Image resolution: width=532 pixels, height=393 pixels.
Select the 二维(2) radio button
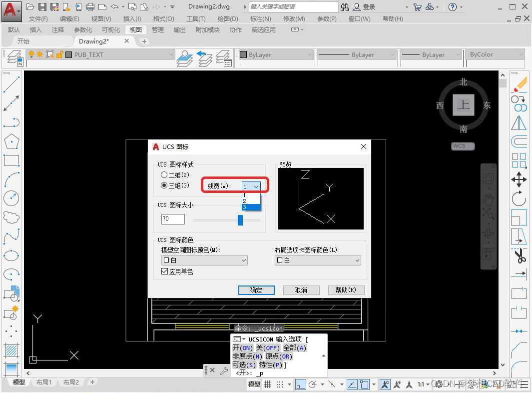click(165, 174)
